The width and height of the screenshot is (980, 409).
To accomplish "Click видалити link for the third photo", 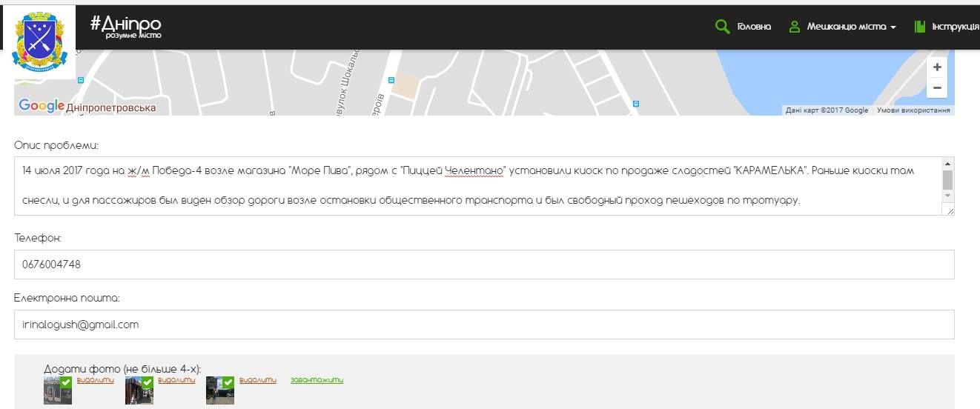I will [x=257, y=380].
